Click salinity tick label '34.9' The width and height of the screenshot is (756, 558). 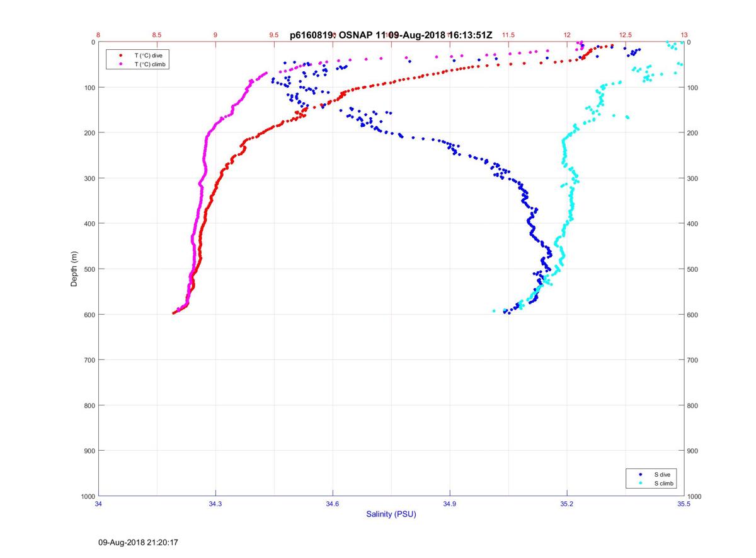450,504
